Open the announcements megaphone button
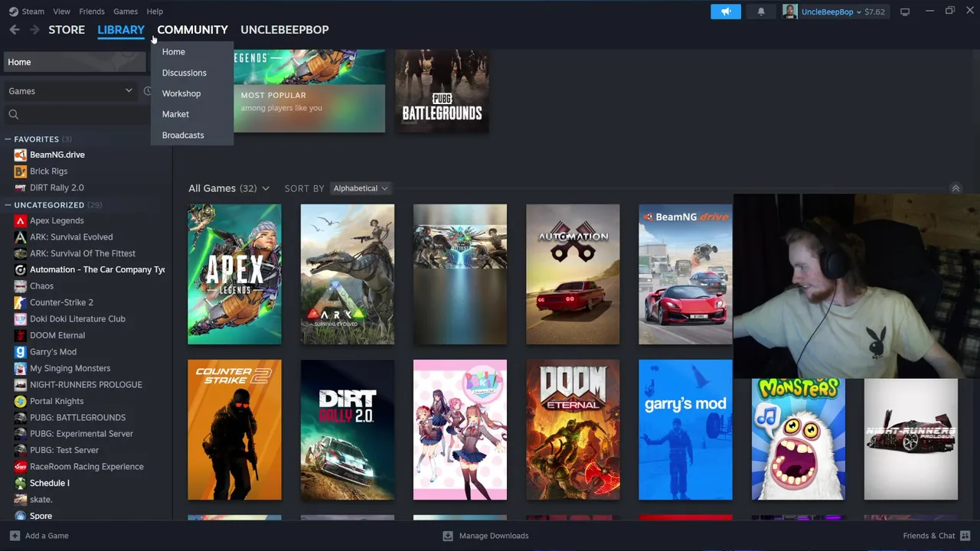Screen dimensions: 980x551 tap(726, 11)
